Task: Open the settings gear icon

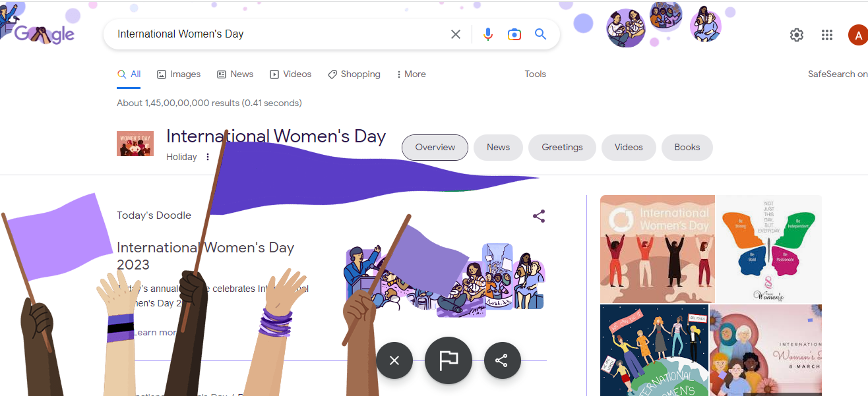Action: [x=797, y=35]
